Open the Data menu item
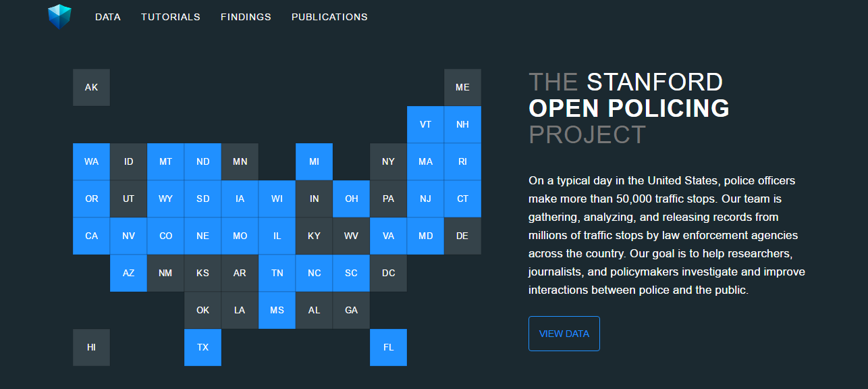This screenshot has height=389, width=868. click(108, 17)
